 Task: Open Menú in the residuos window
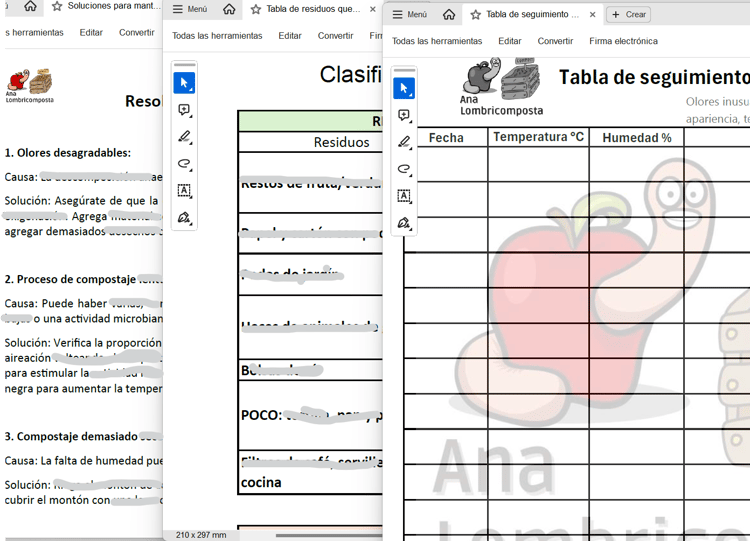[x=190, y=9]
